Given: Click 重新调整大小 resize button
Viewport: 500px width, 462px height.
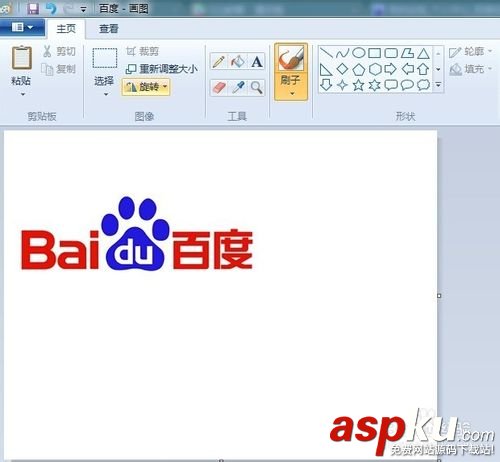Looking at the screenshot, I should 161,69.
